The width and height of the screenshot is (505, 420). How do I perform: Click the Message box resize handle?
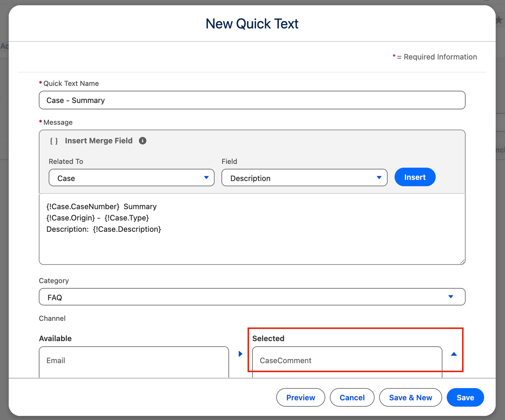coord(462,261)
